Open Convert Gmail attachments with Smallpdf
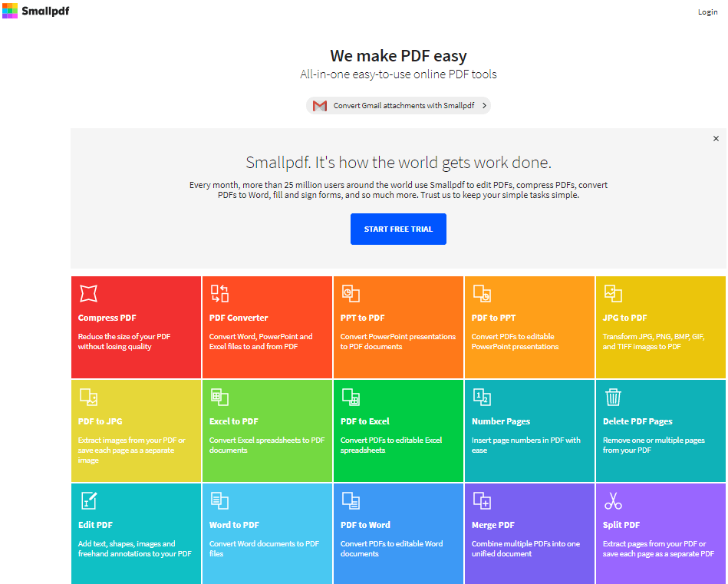The image size is (728, 584). (398, 106)
